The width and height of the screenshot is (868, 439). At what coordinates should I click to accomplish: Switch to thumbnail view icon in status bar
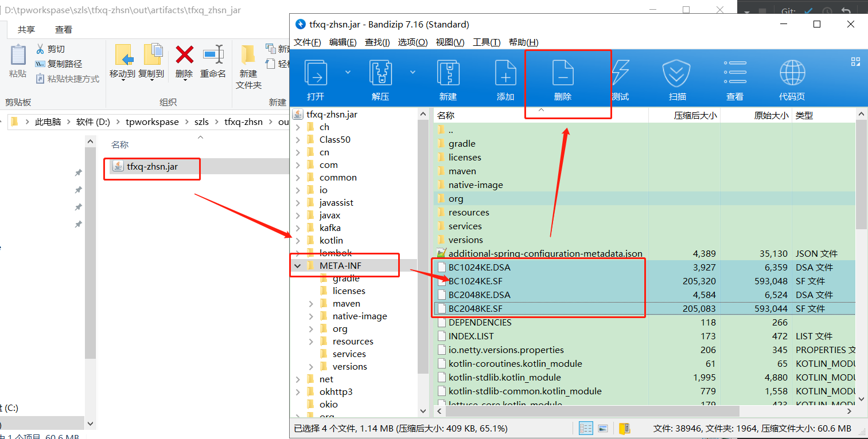click(603, 428)
